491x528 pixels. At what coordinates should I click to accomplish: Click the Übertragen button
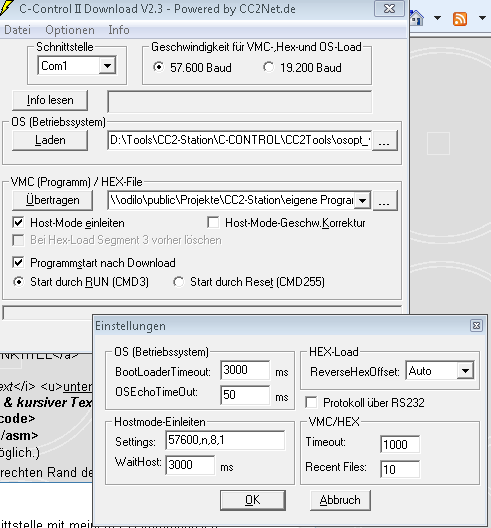click(x=53, y=200)
